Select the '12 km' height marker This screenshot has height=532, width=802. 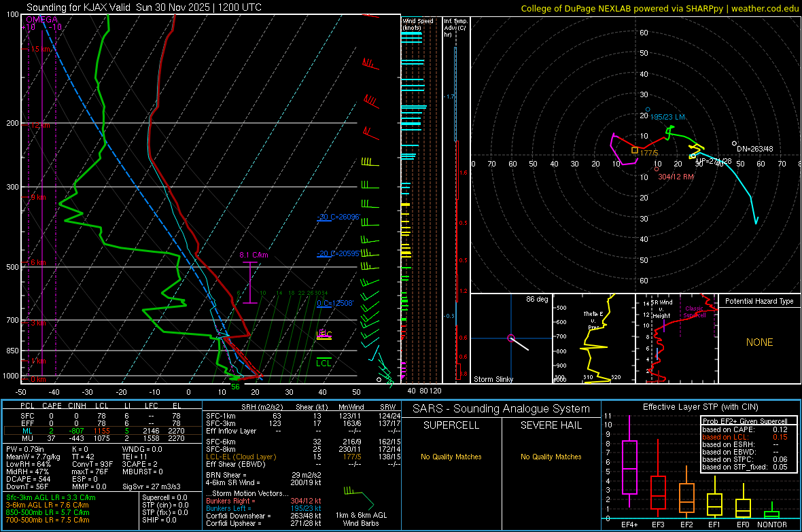click(x=40, y=125)
